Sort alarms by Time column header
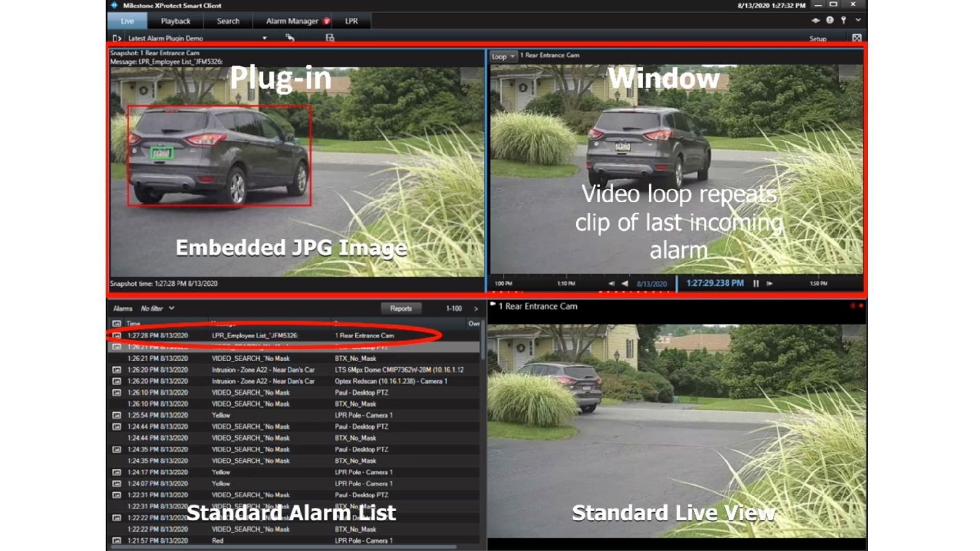980x551 pixels. pyautogui.click(x=133, y=323)
